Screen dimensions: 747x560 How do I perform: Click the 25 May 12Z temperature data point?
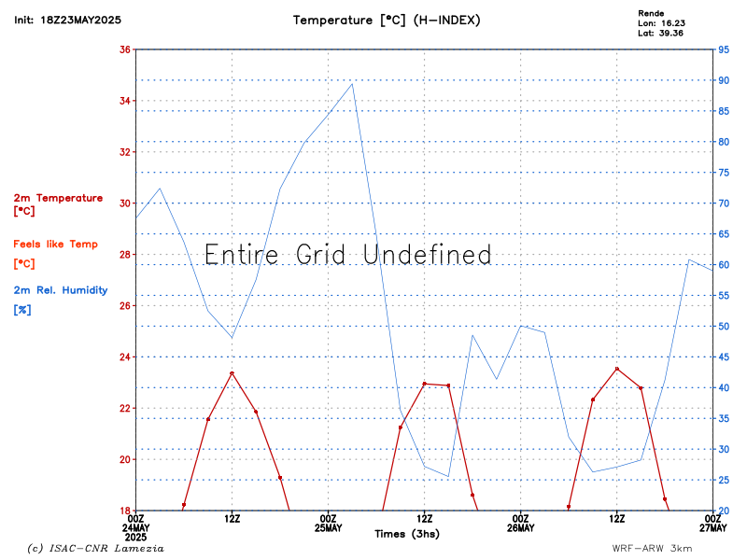[425, 384]
